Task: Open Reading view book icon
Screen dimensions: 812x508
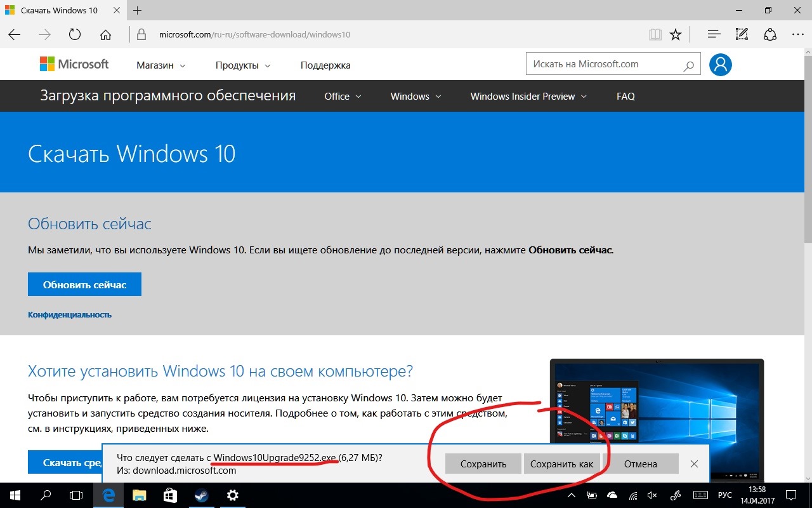Action: (655, 34)
